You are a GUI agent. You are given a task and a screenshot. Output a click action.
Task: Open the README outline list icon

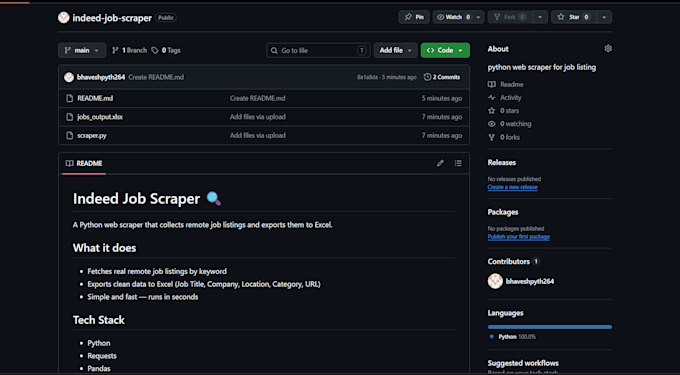pos(458,163)
